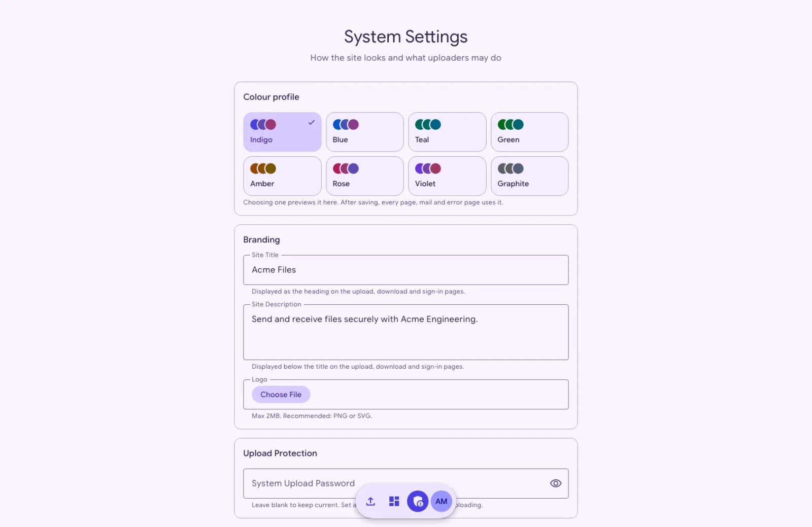Open the upload icon in floating nav

point(370,501)
